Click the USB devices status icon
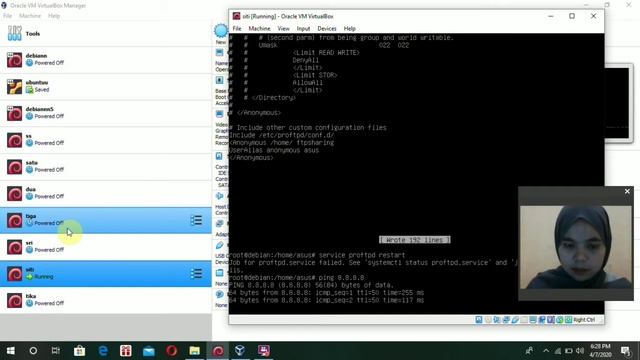This screenshot has width=640, height=360. click(x=515, y=320)
